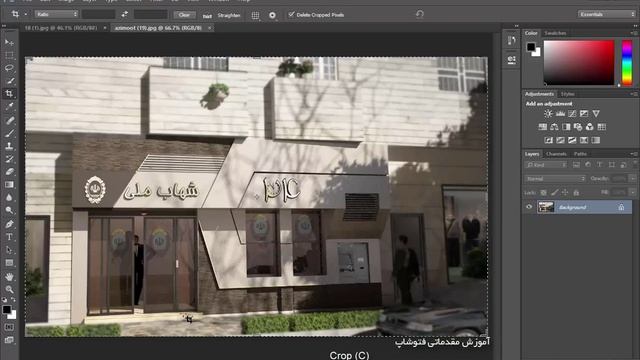The width and height of the screenshot is (640, 360).
Task: Select the Eraser tool
Action: click(x=9, y=172)
